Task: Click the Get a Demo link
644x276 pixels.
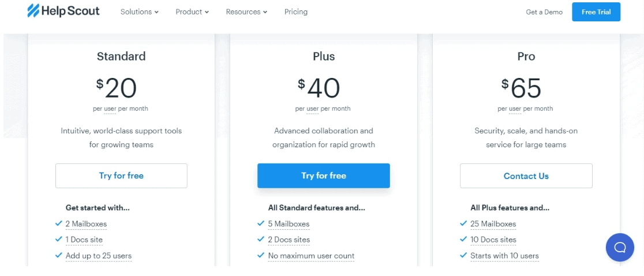Action: (x=544, y=12)
